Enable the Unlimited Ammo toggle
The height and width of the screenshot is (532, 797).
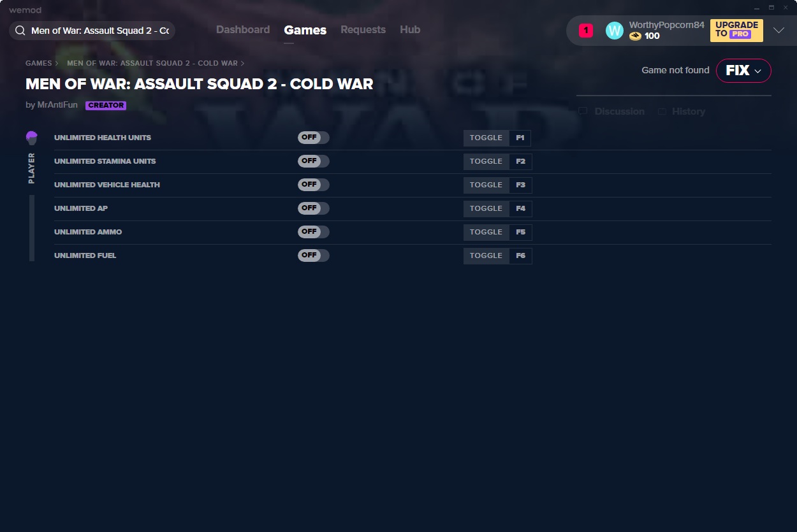click(314, 232)
